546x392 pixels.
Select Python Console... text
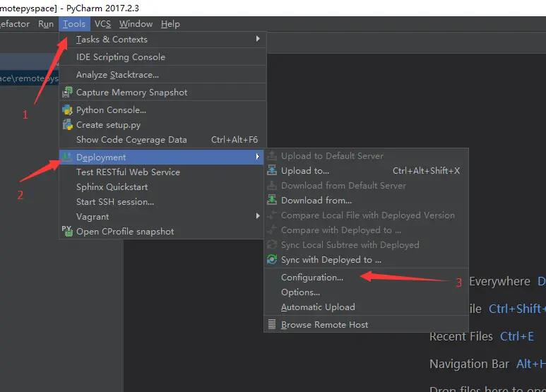(x=112, y=110)
